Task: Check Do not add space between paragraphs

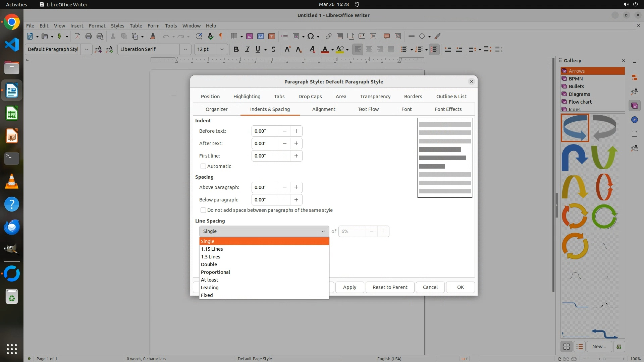Action: click(x=203, y=210)
